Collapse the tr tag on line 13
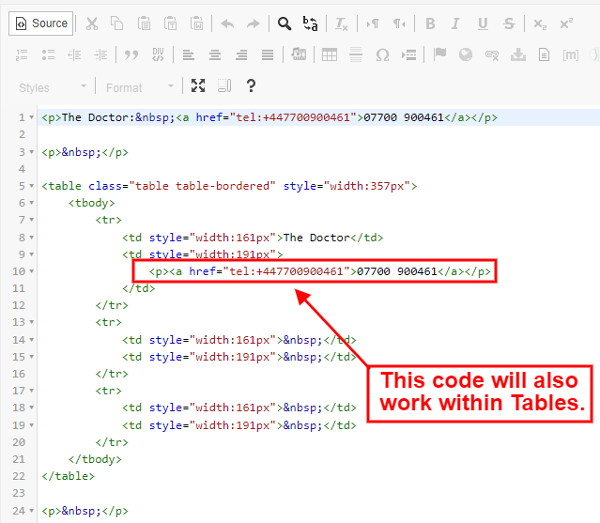This screenshot has height=523, width=600. [32, 322]
